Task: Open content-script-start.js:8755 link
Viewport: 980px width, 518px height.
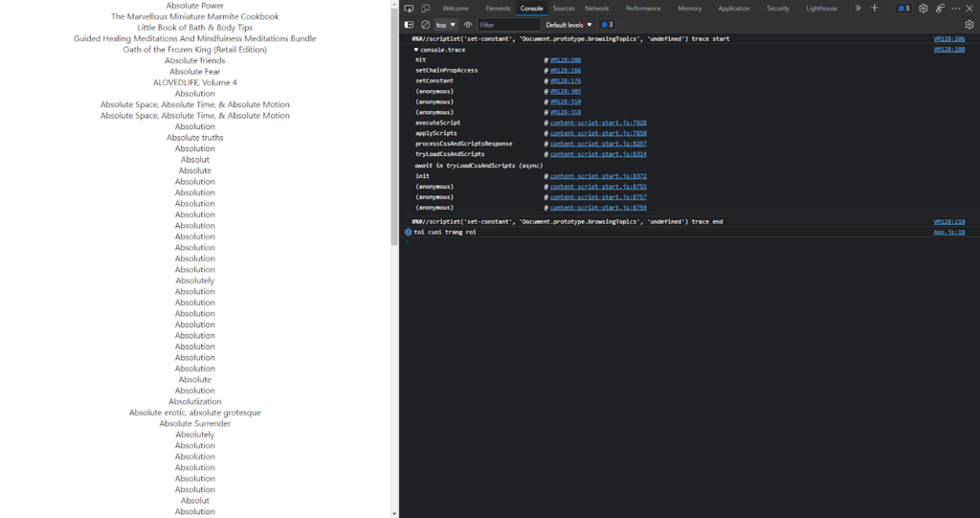Action: point(598,187)
